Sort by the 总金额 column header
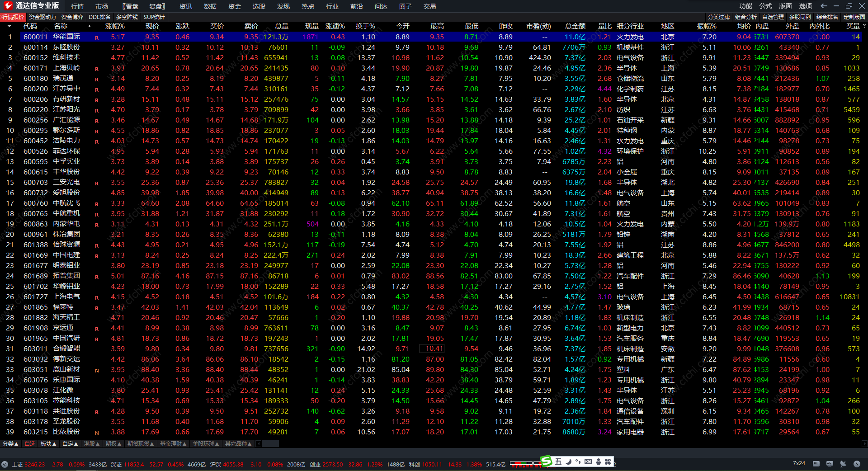868x471 pixels. (575, 26)
